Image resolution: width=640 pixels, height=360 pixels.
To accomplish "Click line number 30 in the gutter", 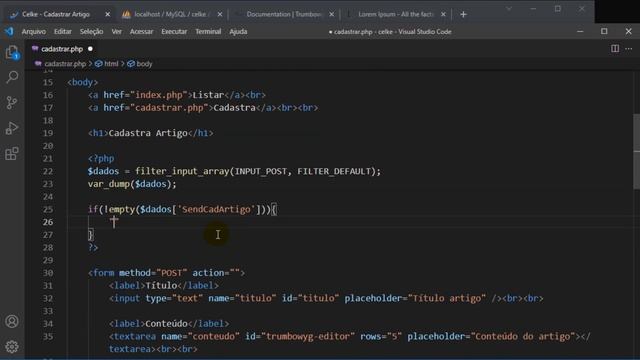I will click(48, 273).
